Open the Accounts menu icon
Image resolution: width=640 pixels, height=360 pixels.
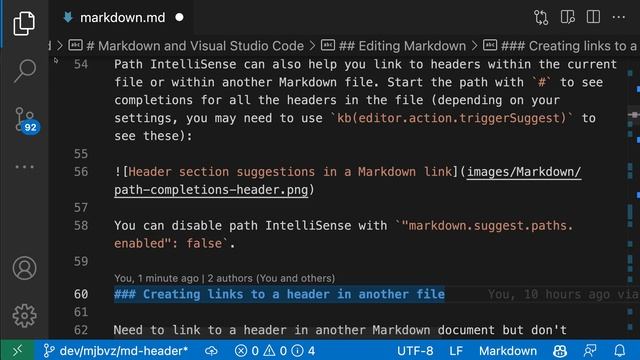point(24,268)
